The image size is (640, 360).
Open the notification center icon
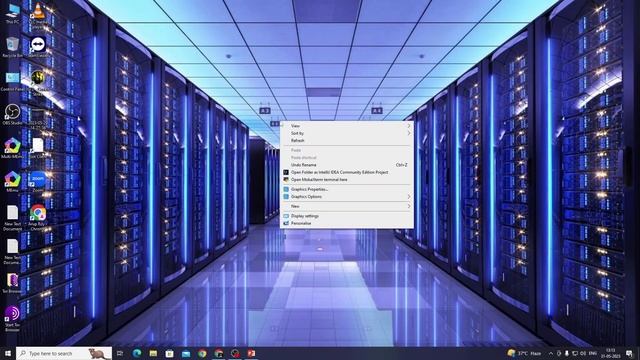click(629, 353)
